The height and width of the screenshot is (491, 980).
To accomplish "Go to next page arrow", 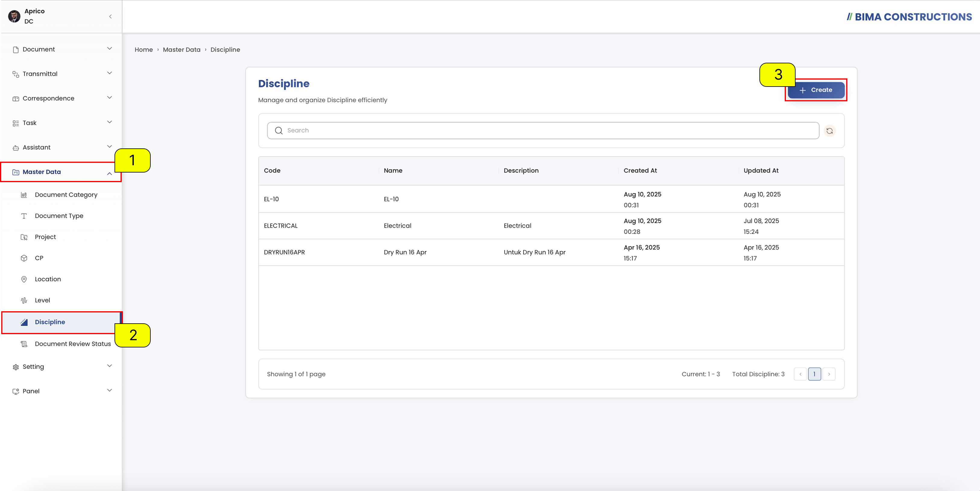I will click(x=829, y=375).
